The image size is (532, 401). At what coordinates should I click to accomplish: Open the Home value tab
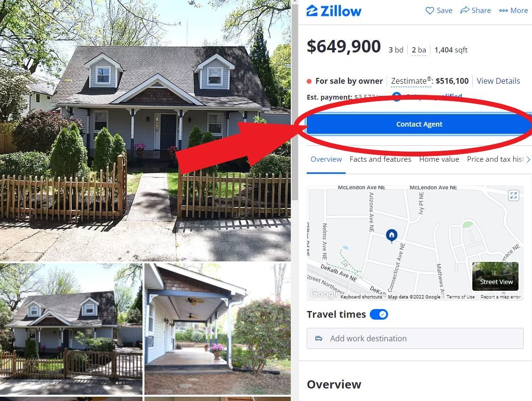[439, 159]
